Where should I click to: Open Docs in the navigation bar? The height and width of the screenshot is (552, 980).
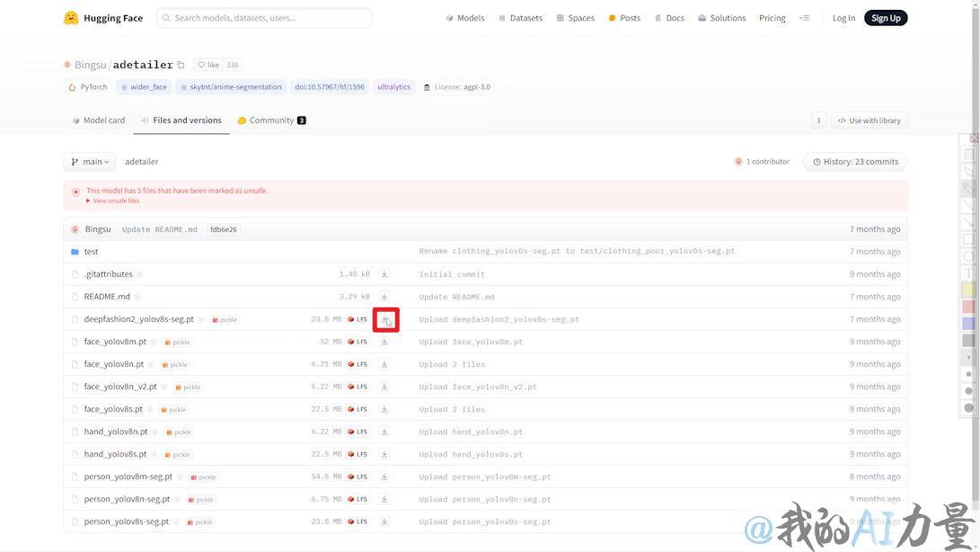pyautogui.click(x=669, y=18)
